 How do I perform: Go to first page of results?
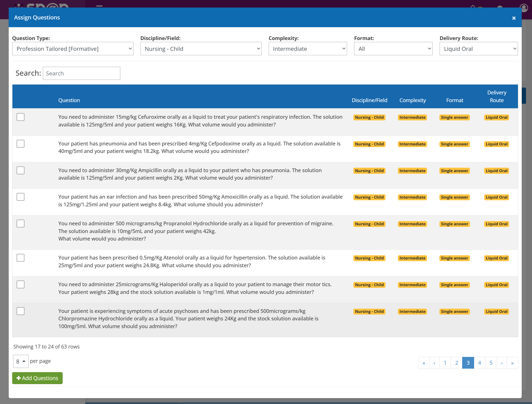(x=424, y=363)
